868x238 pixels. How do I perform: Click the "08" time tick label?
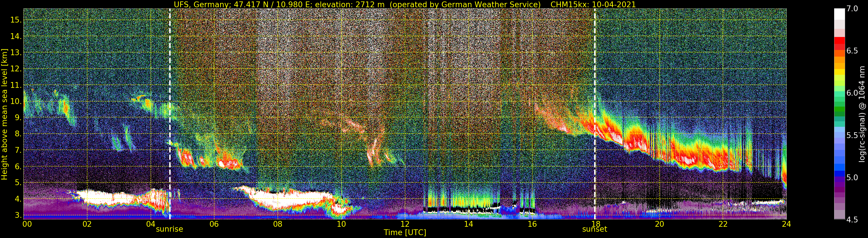(x=278, y=224)
